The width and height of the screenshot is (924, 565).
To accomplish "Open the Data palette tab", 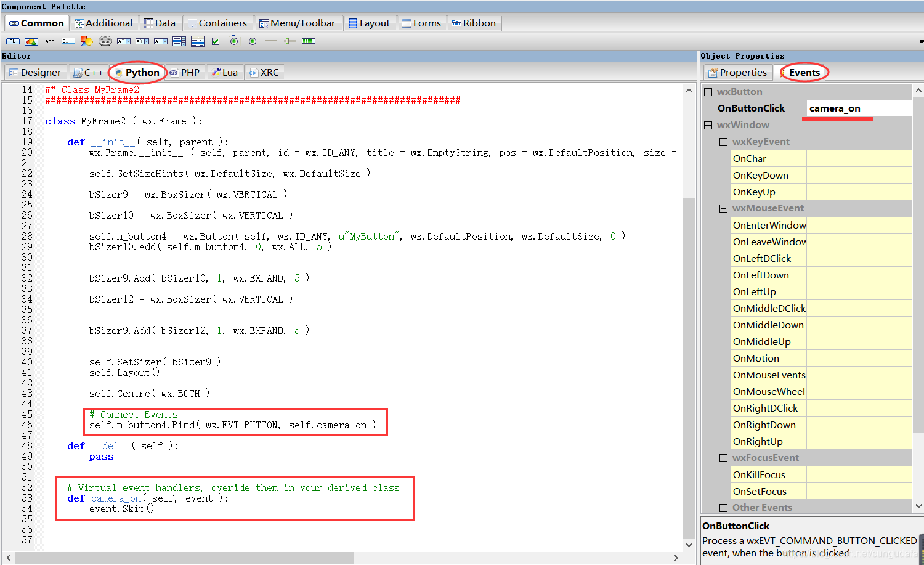I will 160,23.
